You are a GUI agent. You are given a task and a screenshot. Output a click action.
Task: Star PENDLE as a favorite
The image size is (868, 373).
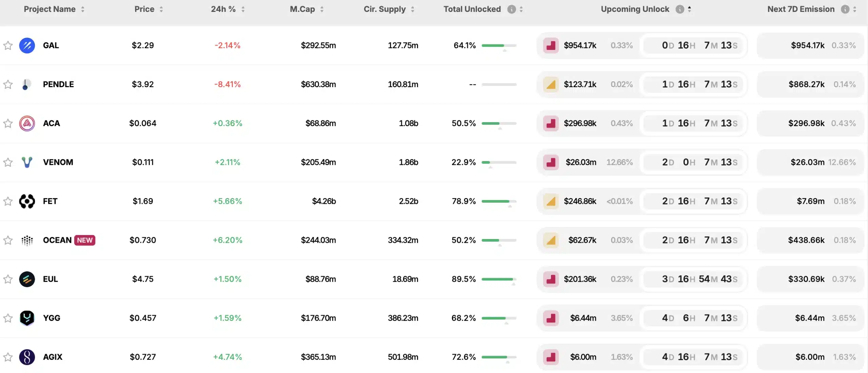click(8, 84)
